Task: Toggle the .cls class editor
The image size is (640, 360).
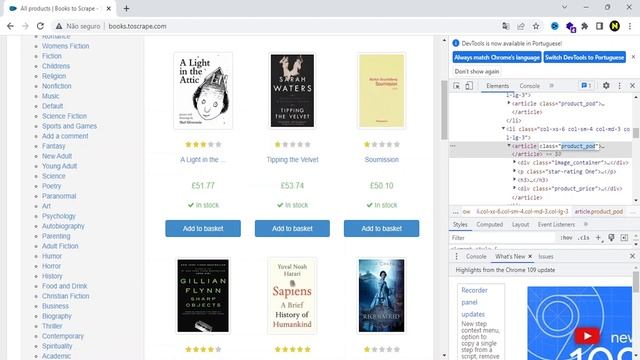Action: pyautogui.click(x=584, y=238)
